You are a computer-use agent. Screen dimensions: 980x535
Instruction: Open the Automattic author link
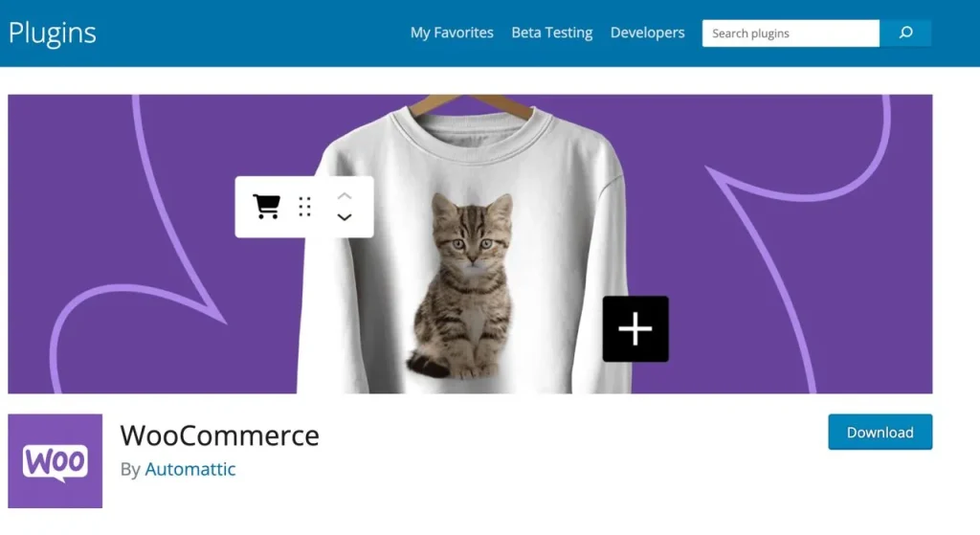click(x=190, y=469)
